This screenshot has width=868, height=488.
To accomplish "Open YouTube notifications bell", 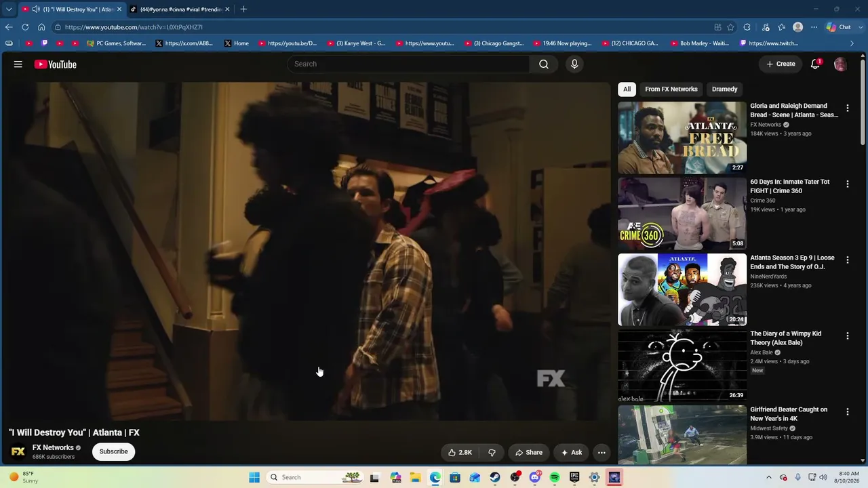I will pyautogui.click(x=816, y=64).
